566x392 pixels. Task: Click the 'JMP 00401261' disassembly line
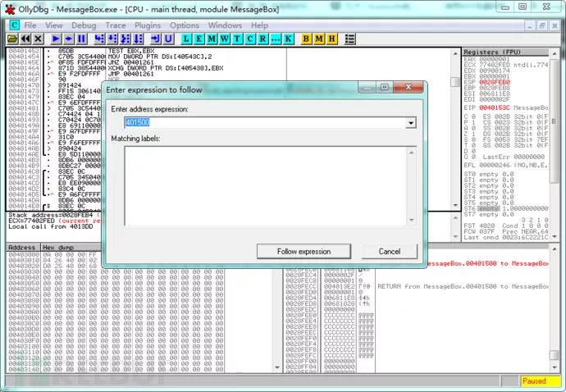(131, 74)
